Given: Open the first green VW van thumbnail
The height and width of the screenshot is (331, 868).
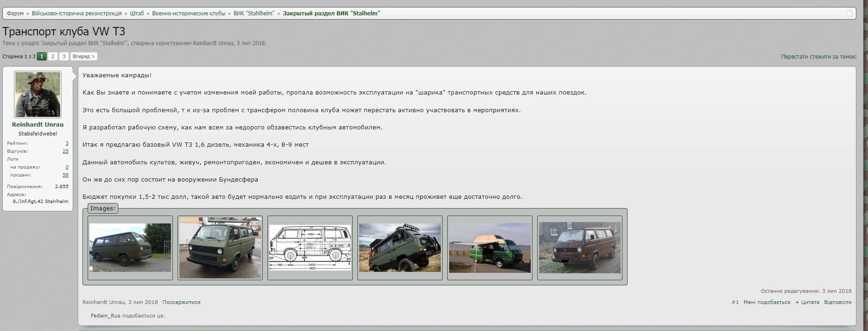Looking at the screenshot, I should pyautogui.click(x=130, y=248).
